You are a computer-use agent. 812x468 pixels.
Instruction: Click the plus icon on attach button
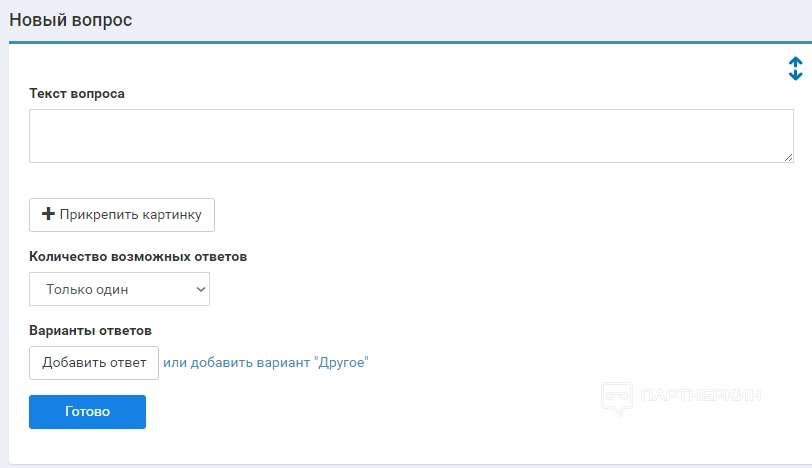(48, 214)
